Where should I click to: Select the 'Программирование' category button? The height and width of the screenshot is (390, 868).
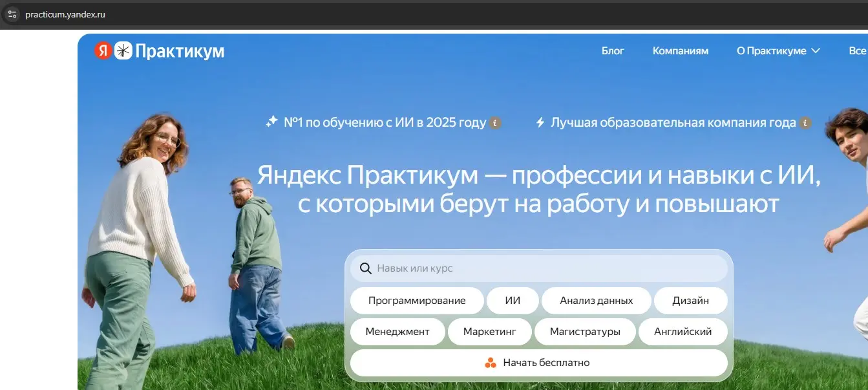point(417,301)
